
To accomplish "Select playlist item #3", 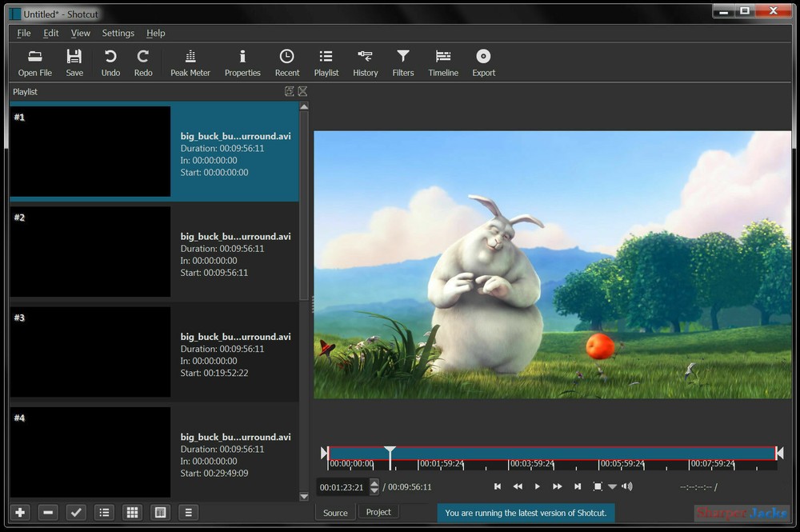I will [154, 350].
